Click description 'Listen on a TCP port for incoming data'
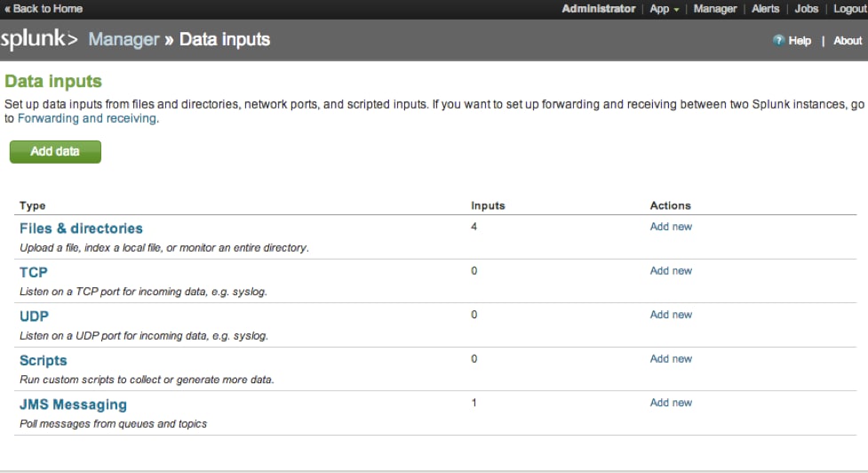Screen dimensions: 868x473 click(x=143, y=292)
